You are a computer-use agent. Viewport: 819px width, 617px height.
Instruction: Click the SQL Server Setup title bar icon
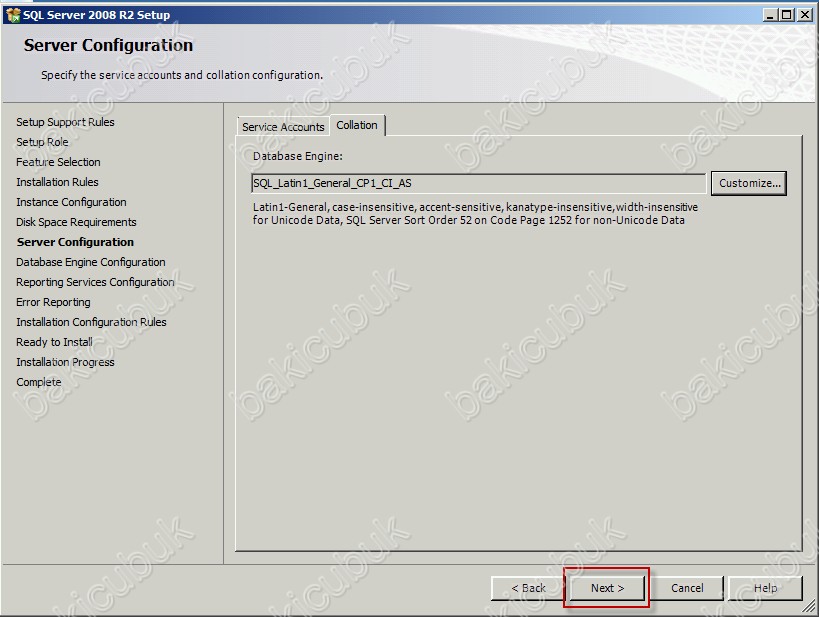click(13, 15)
